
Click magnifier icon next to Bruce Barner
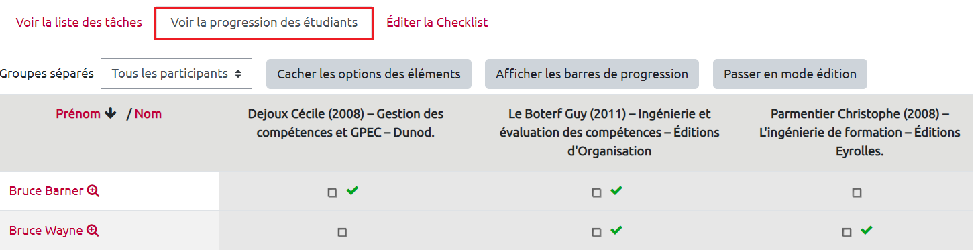[93, 191]
